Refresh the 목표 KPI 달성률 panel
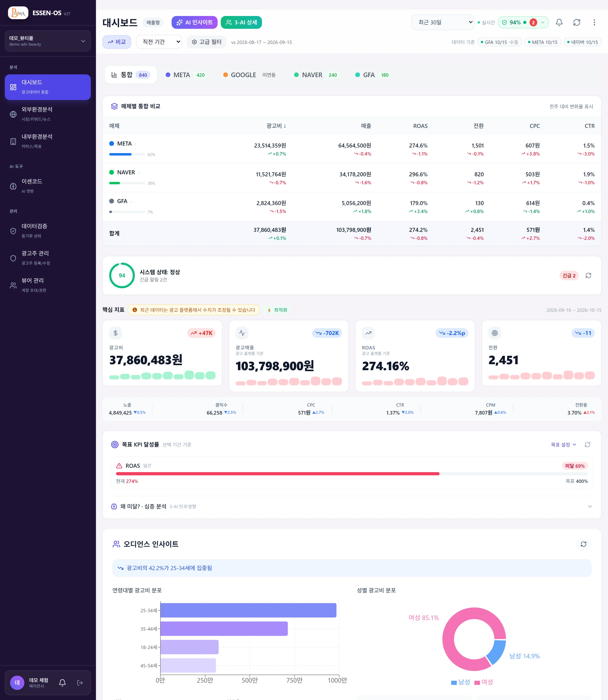Viewport: 608px width, 700px height. point(588,445)
